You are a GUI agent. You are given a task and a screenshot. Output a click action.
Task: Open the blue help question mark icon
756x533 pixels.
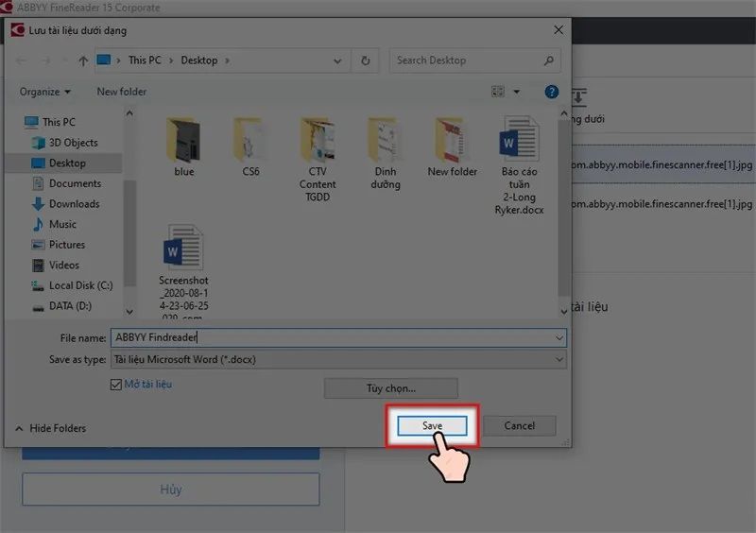(551, 92)
